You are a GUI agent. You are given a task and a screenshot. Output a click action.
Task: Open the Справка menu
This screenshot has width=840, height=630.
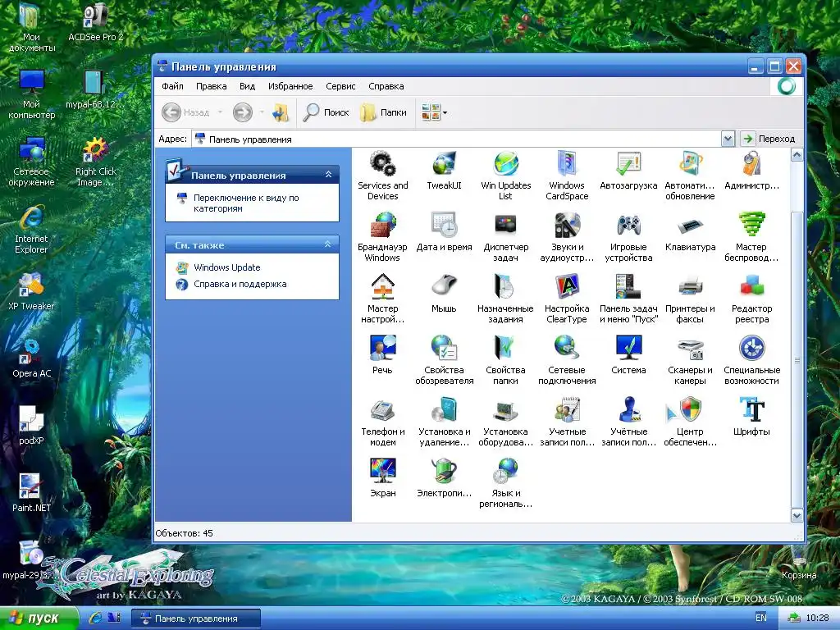(386, 86)
